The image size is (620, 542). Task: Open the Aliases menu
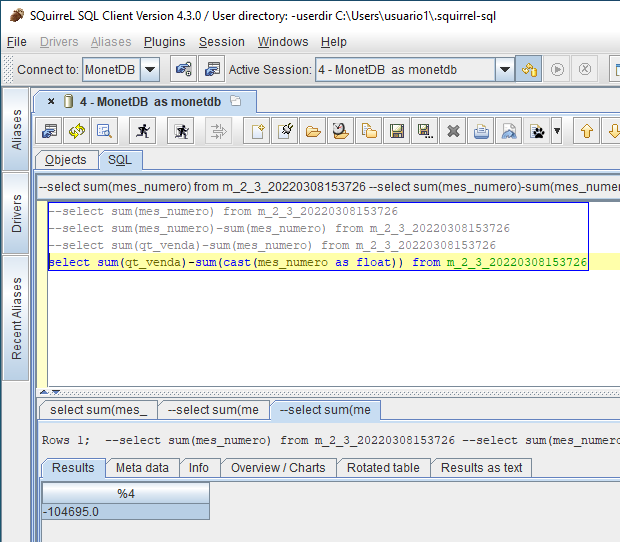pyautogui.click(x=111, y=42)
